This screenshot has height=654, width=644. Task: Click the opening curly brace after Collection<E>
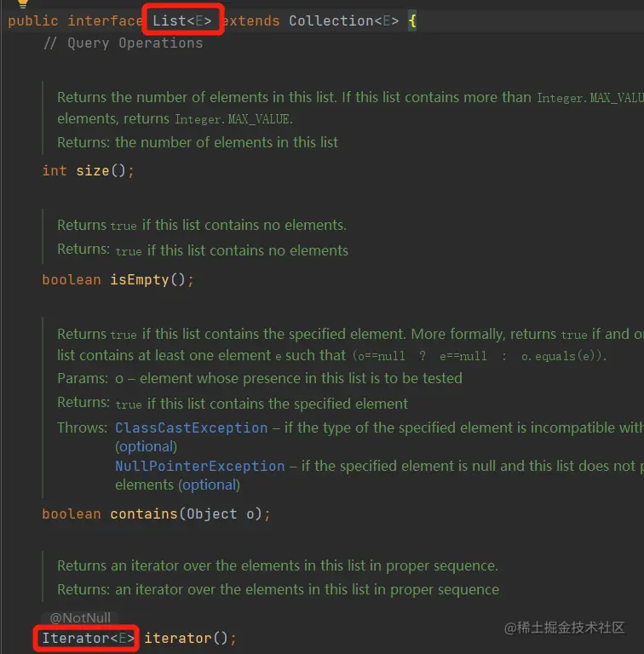coord(412,20)
